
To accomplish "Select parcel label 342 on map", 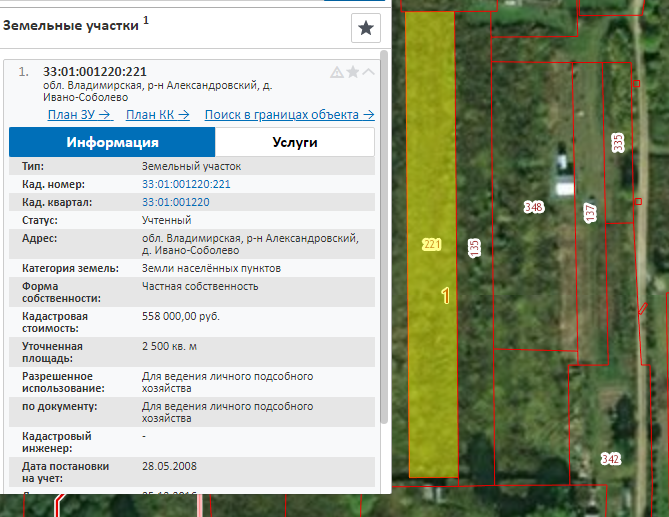I will (610, 459).
